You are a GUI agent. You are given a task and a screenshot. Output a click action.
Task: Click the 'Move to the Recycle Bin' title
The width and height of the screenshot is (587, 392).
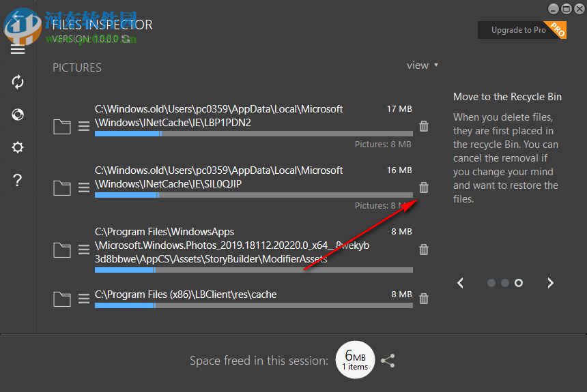[x=507, y=97]
